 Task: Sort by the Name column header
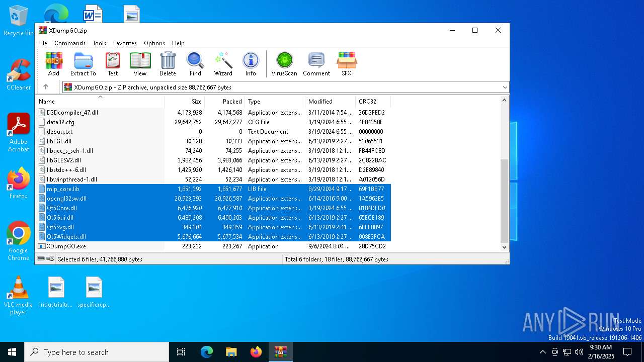click(x=100, y=101)
